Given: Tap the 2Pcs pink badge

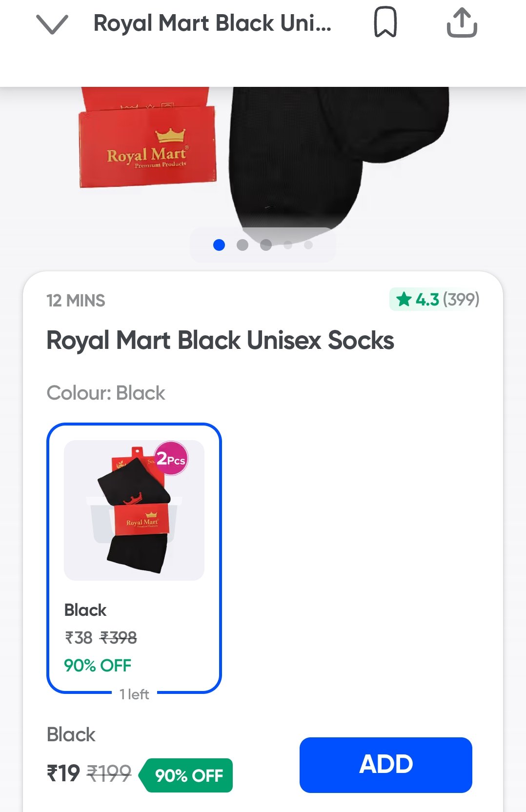Looking at the screenshot, I should coord(171,459).
